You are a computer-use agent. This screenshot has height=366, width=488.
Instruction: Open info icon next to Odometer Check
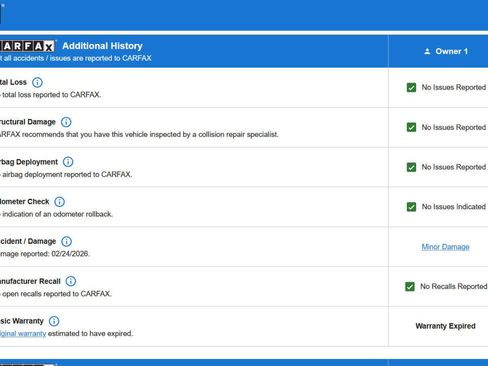point(59,202)
